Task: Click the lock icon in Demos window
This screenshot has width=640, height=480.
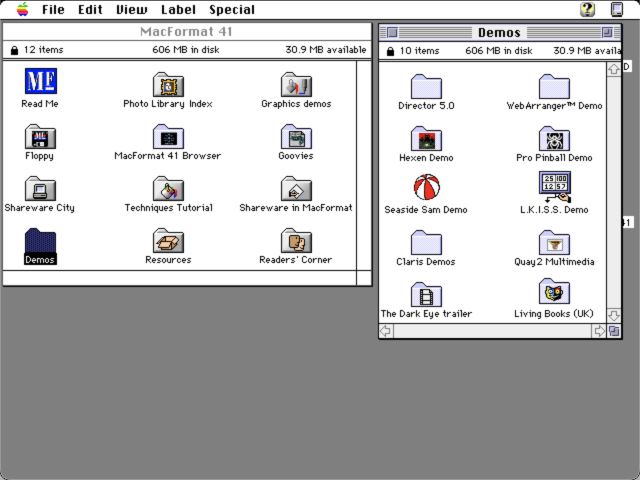Action: tap(390, 51)
